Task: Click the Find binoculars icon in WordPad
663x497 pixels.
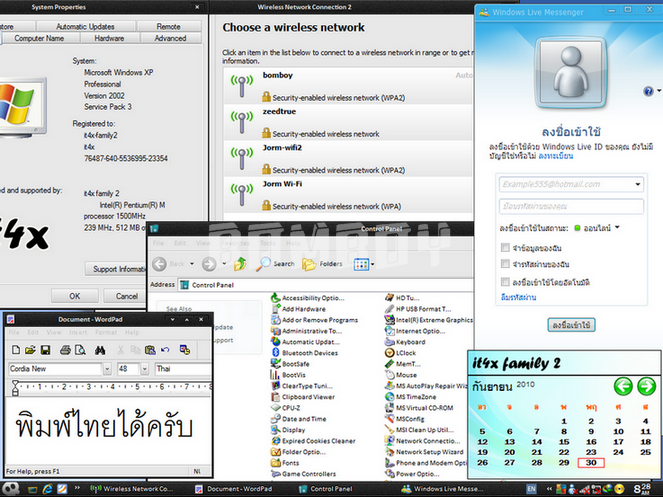Action: [100, 350]
